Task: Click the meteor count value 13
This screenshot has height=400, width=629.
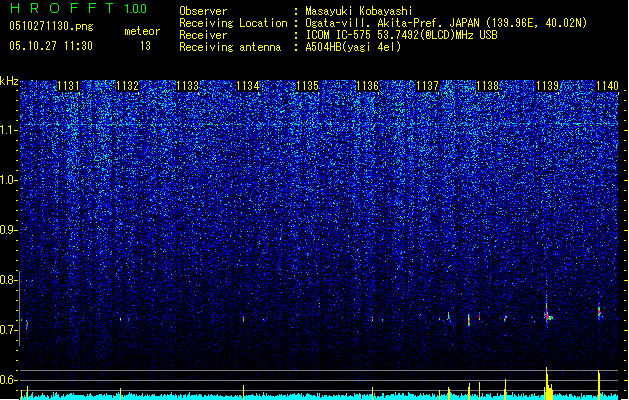Action: click(145, 46)
